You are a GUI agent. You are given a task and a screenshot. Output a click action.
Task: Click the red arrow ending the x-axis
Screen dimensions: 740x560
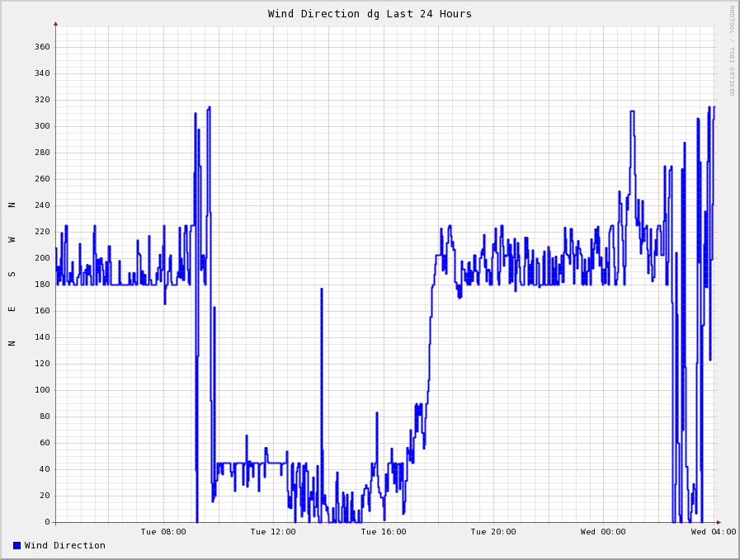[719, 522]
